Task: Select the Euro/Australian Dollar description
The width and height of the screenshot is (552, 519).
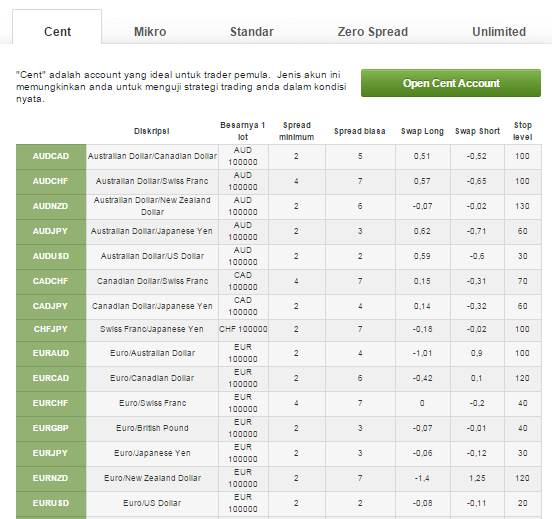Action: point(152,353)
